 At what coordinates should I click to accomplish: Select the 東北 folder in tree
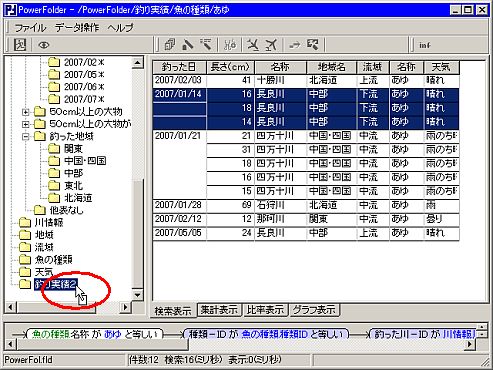(x=73, y=186)
